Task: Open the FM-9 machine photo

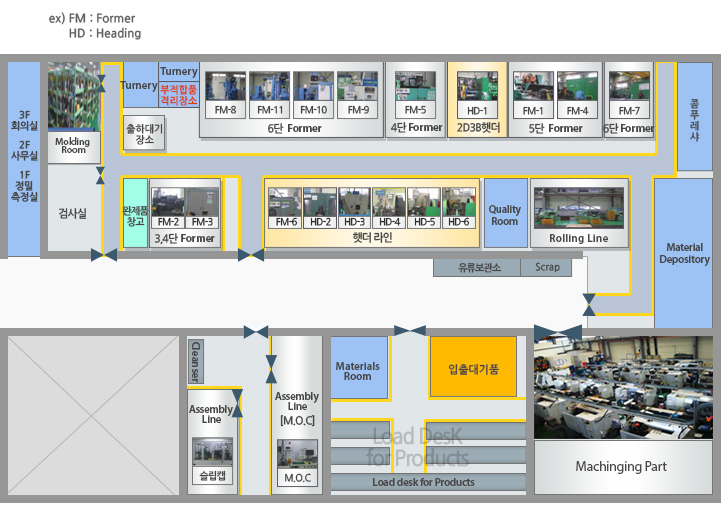Action: [x=357, y=86]
